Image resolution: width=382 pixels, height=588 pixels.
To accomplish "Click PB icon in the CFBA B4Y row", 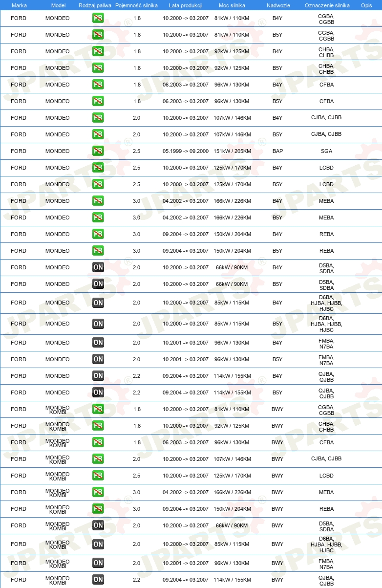I will [98, 85].
